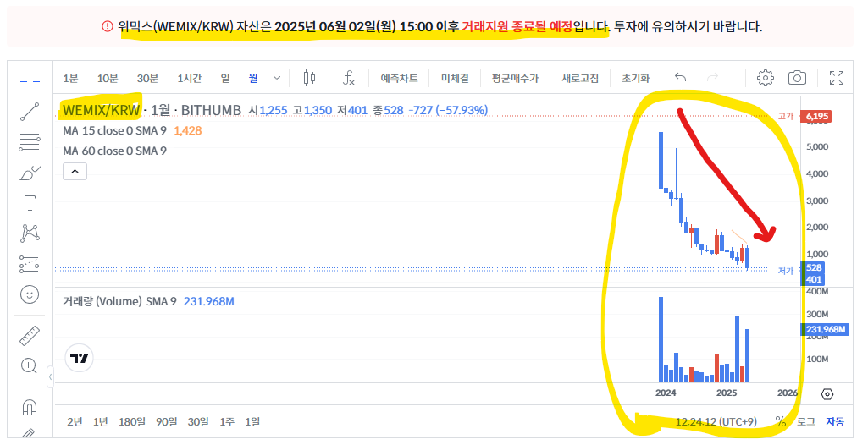
Task: Select the 30분 interval
Action: [147, 79]
